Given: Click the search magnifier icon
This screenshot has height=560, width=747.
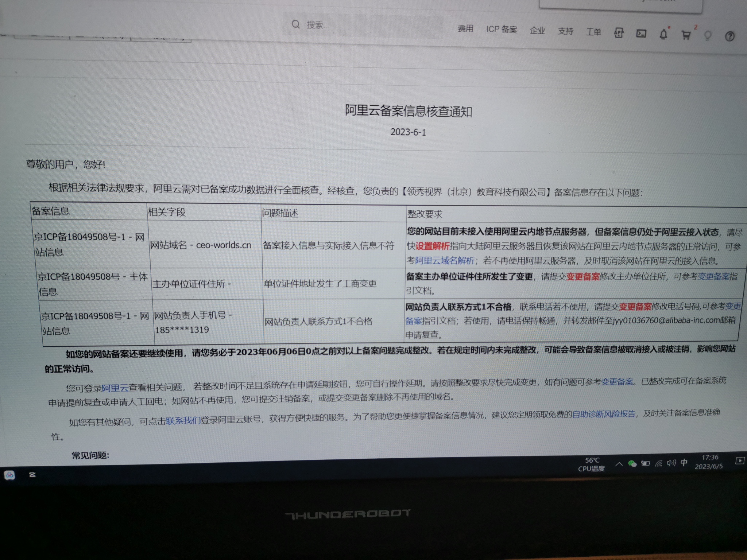Looking at the screenshot, I should (x=295, y=24).
